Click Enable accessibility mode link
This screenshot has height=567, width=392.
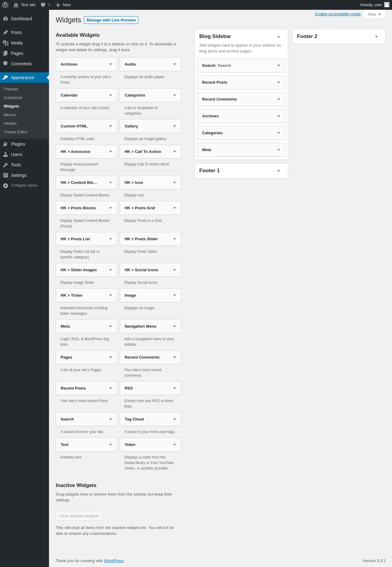[x=338, y=14]
